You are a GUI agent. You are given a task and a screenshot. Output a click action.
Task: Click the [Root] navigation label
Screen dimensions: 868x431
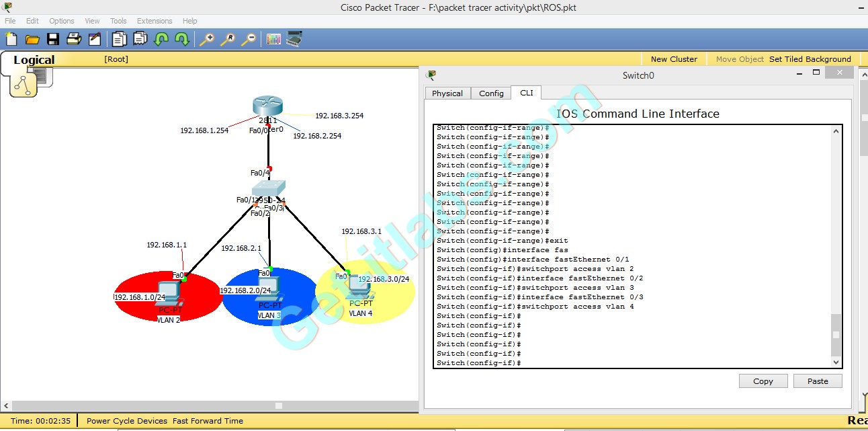[x=116, y=59]
